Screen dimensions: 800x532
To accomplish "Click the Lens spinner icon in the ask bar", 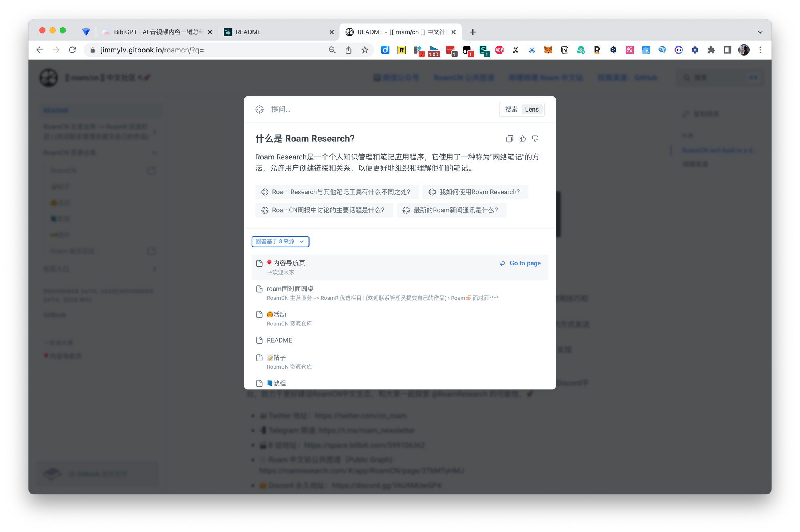I will pos(260,109).
